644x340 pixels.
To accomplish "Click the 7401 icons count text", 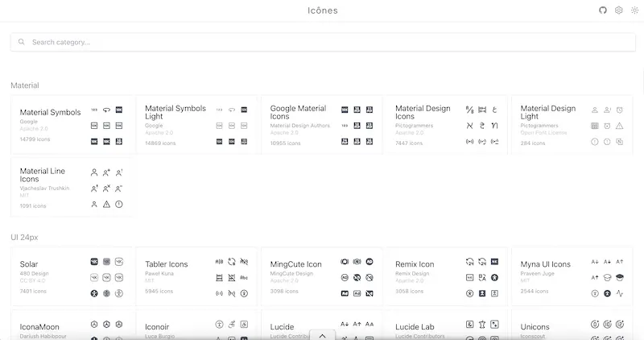I will (33, 291).
